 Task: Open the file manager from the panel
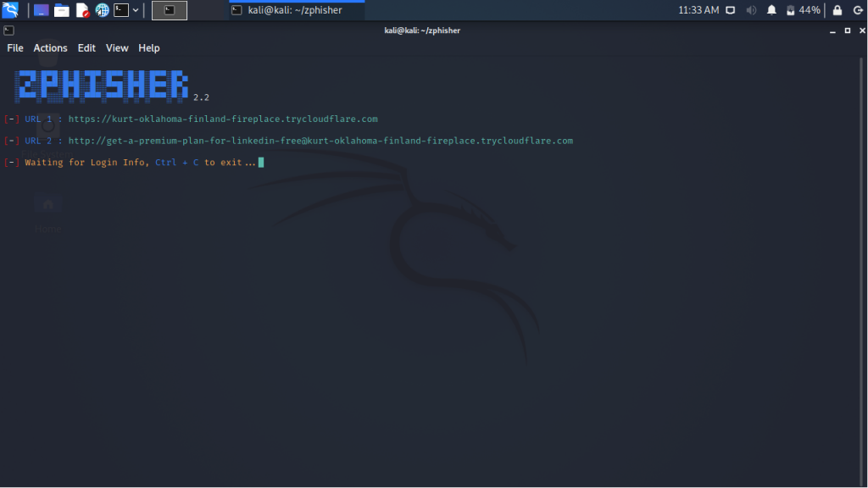coord(61,10)
